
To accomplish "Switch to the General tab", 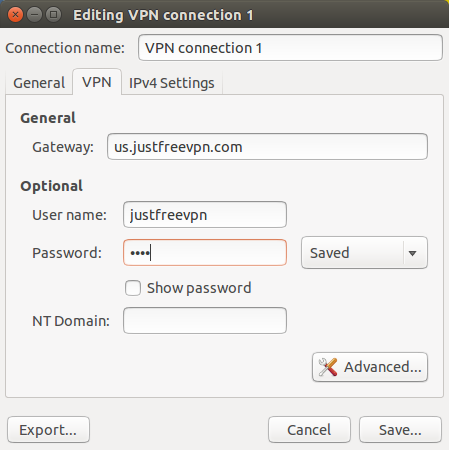I will point(39,83).
